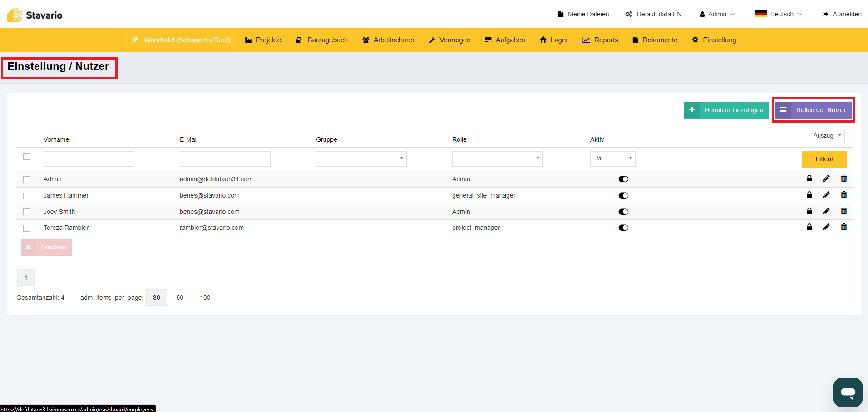Viewport: 868px width, 412px height.
Task: Click the E-Mail filter input field
Action: pos(225,159)
